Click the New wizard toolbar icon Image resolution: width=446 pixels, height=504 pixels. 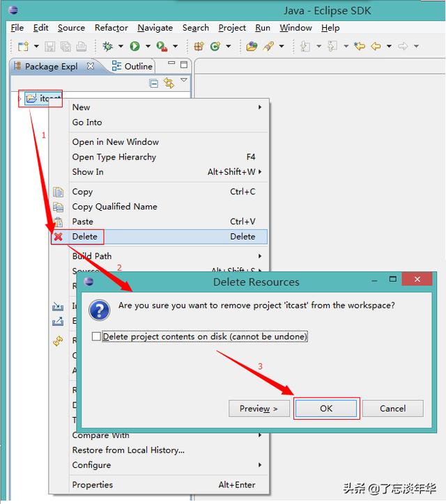[x=23, y=46]
